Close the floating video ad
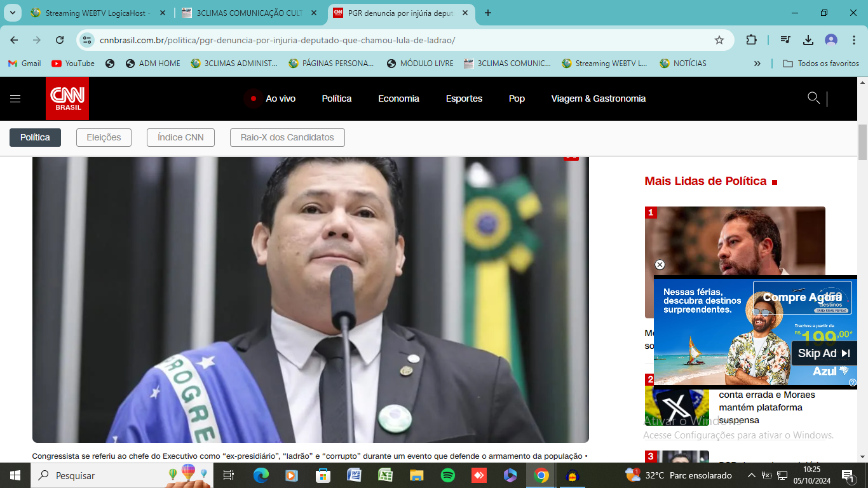Screen dimensions: 868x488 point(660,265)
